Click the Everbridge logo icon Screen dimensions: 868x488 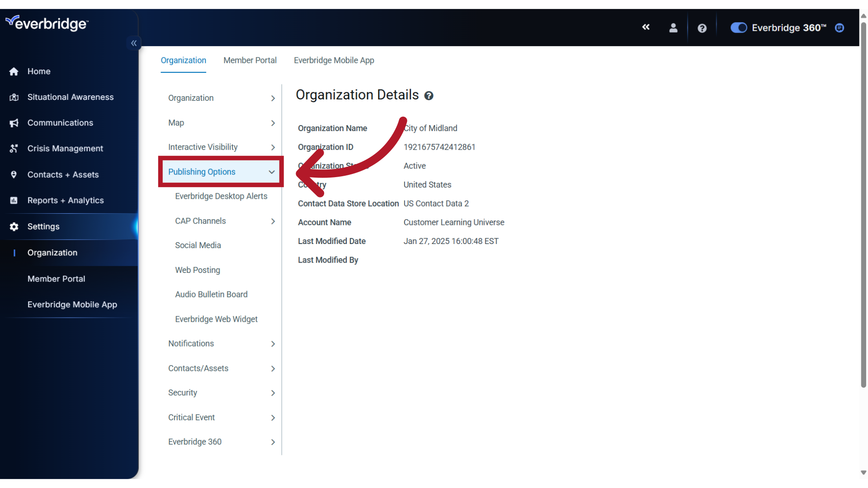point(11,21)
